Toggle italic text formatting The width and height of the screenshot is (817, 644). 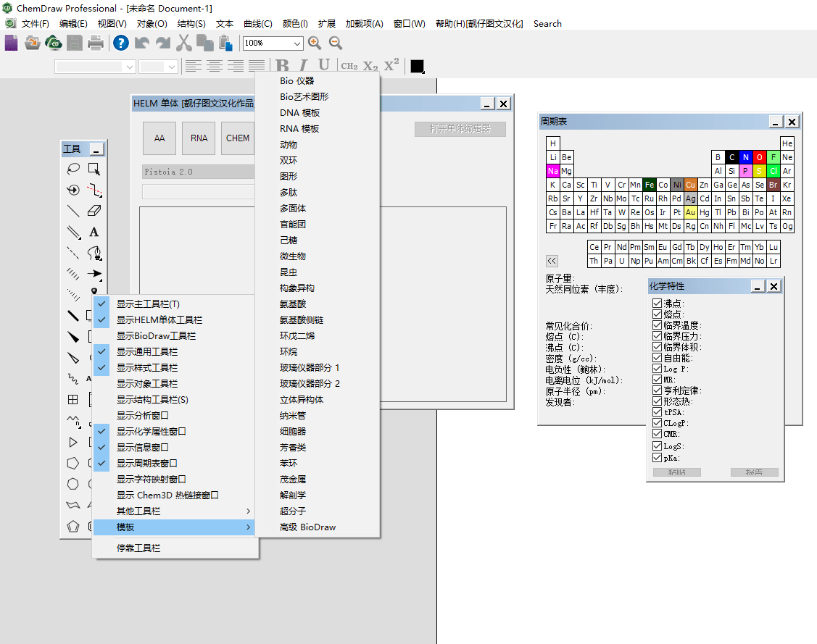[x=303, y=66]
